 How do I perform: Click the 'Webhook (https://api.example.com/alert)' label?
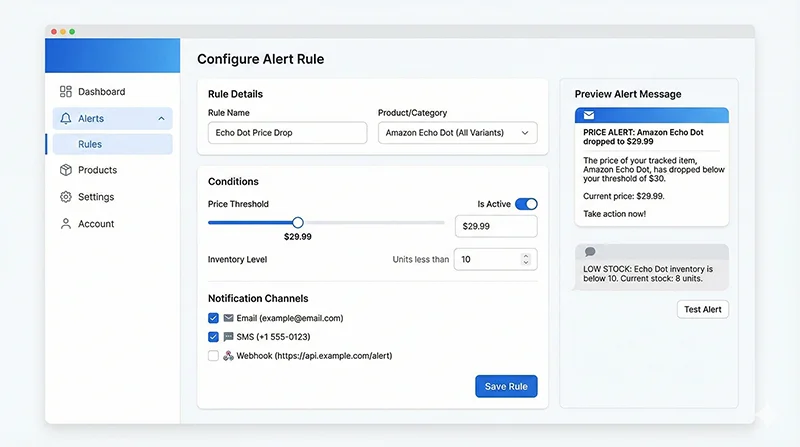coord(314,356)
